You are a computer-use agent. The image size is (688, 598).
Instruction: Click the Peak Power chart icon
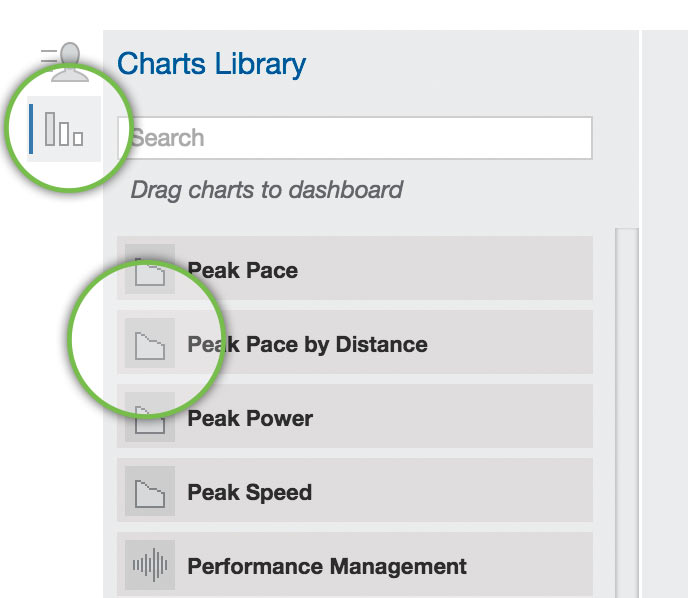click(x=150, y=418)
